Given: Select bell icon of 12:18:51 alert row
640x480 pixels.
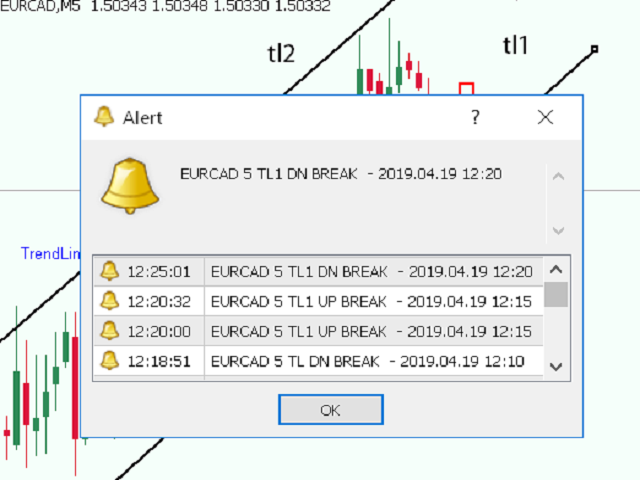Looking at the screenshot, I should 109,361.
